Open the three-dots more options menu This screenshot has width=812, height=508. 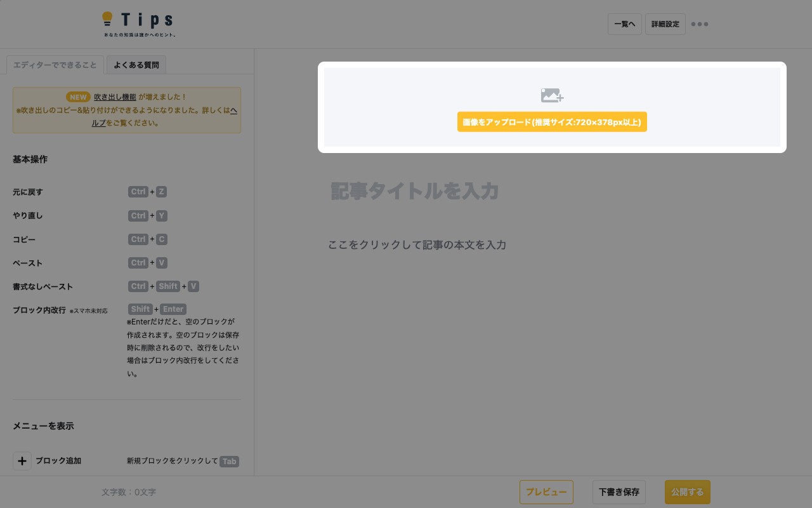coord(700,24)
